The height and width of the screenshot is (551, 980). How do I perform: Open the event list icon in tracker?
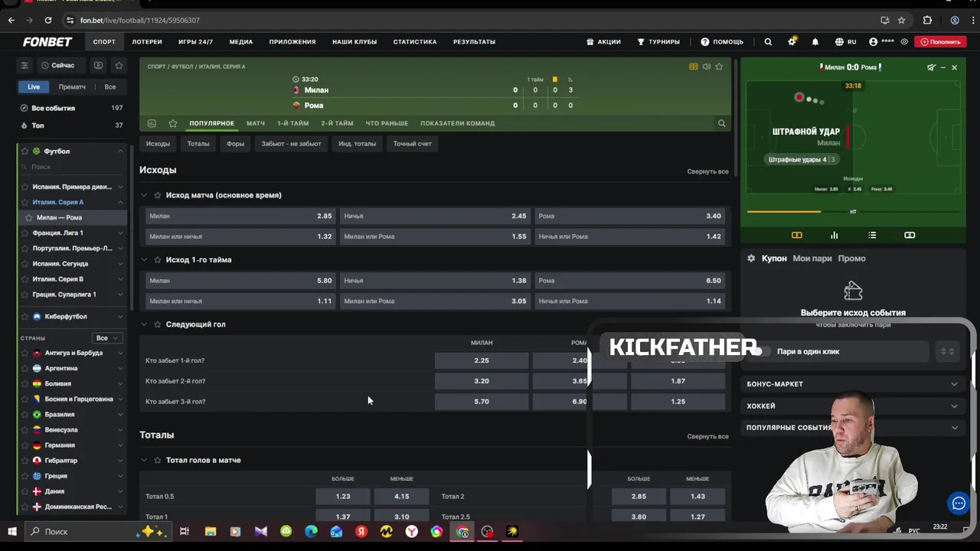(x=872, y=235)
